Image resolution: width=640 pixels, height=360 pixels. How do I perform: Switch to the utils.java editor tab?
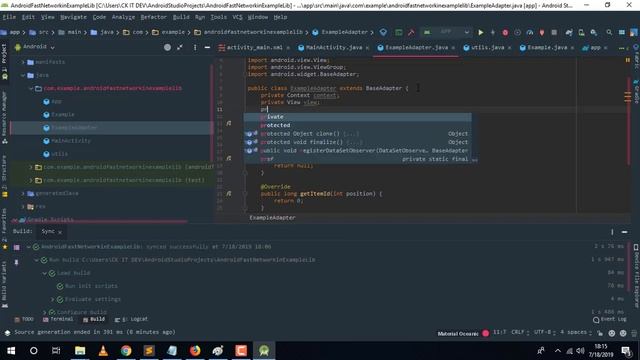(488, 48)
